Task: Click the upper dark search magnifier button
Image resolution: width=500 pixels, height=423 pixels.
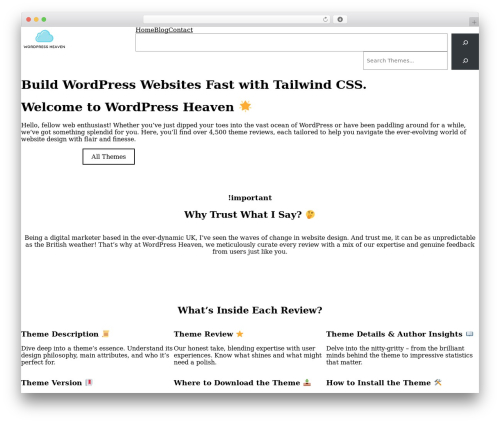Action: pos(465,42)
